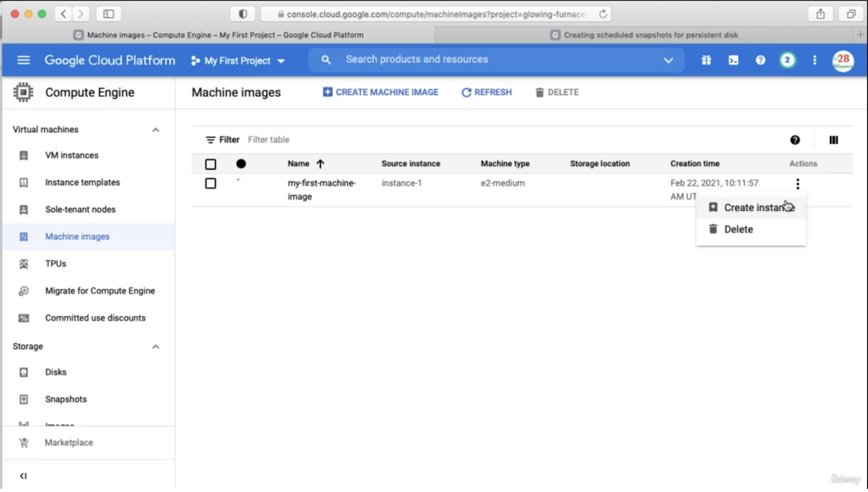The image size is (868, 492).
Task: Switch to Creating scheduled snapshots tab
Action: click(645, 35)
